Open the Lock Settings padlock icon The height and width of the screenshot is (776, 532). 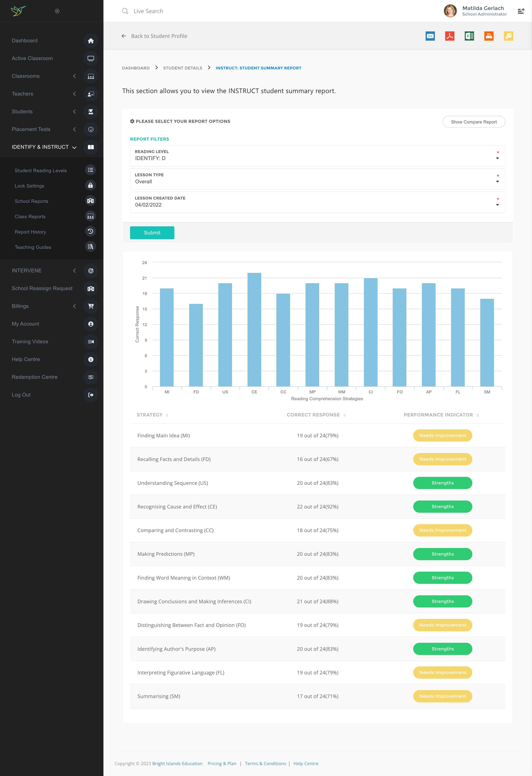(90, 186)
